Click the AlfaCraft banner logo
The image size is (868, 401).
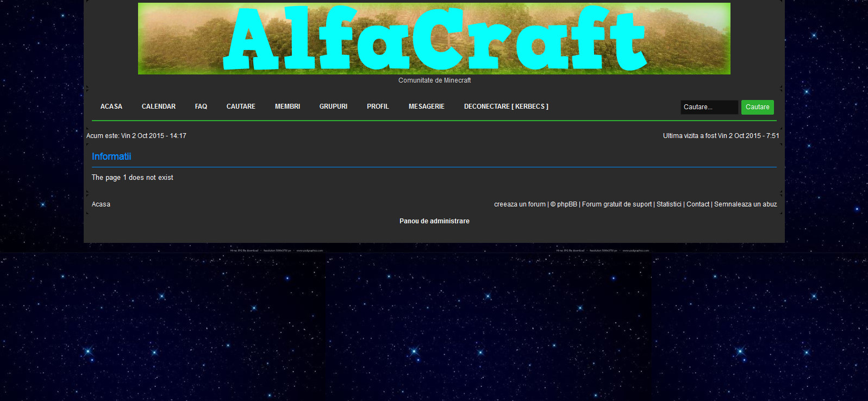pos(434,39)
